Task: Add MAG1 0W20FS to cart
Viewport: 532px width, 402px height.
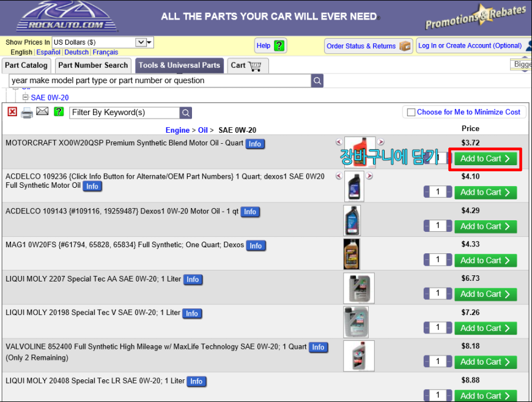Action: point(486,261)
